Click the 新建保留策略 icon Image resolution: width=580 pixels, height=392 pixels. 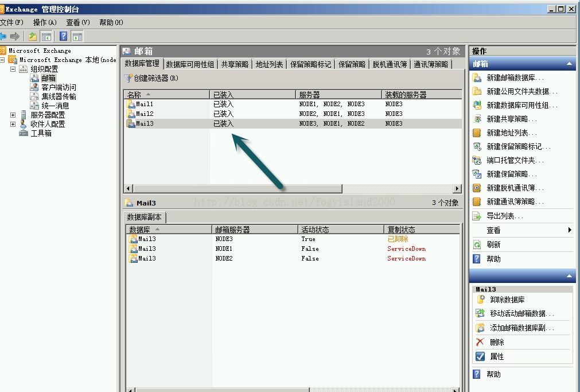pyautogui.click(x=477, y=174)
